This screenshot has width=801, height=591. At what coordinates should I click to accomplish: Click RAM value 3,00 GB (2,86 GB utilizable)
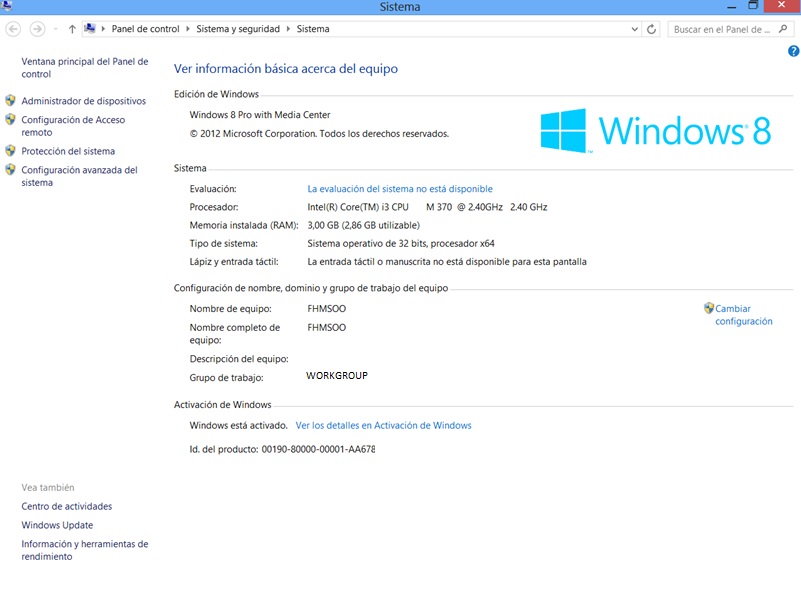coord(363,225)
